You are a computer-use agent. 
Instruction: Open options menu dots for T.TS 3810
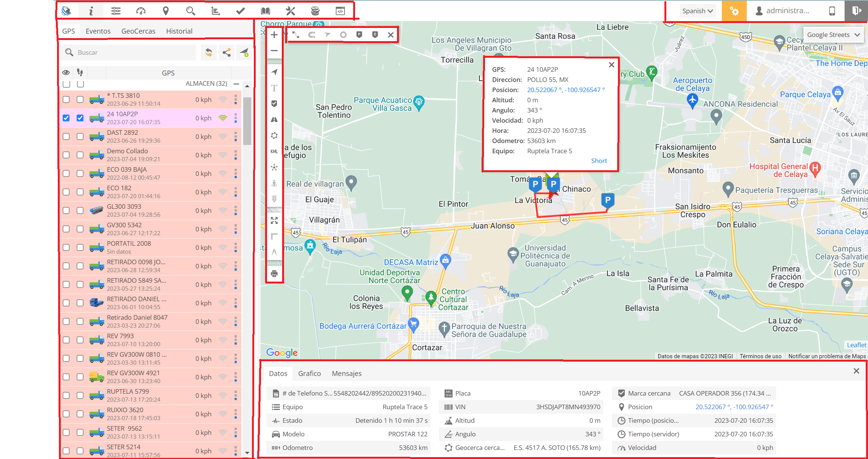pyautogui.click(x=236, y=100)
